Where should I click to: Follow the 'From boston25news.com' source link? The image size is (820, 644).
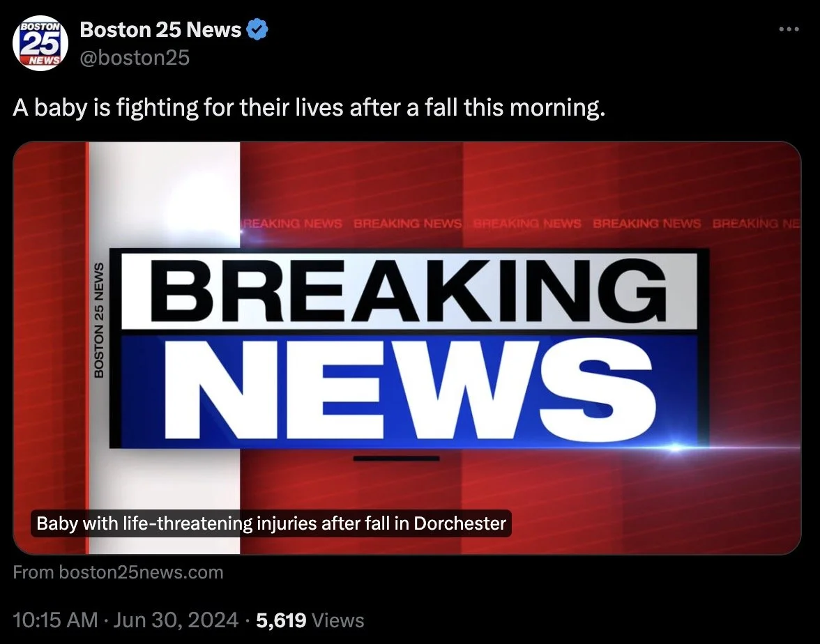click(118, 572)
